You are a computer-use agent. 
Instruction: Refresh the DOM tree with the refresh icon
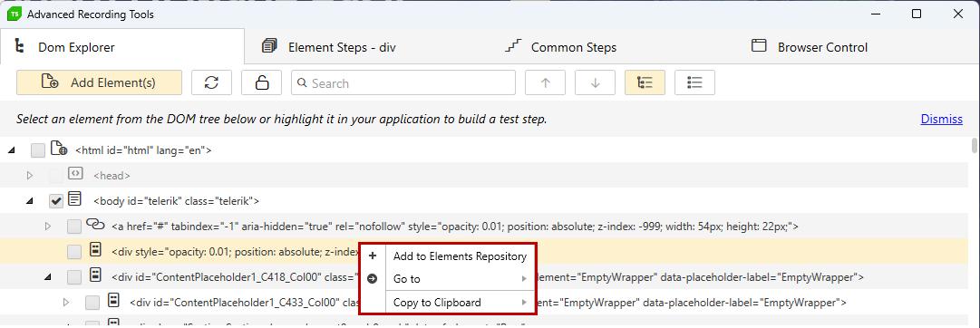tap(211, 82)
